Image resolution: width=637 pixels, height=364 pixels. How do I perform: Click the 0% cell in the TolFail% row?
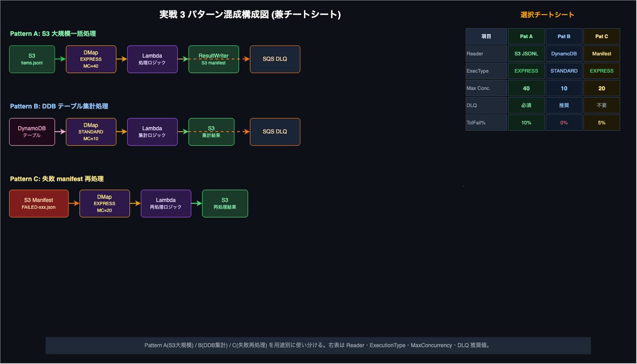pyautogui.click(x=564, y=123)
